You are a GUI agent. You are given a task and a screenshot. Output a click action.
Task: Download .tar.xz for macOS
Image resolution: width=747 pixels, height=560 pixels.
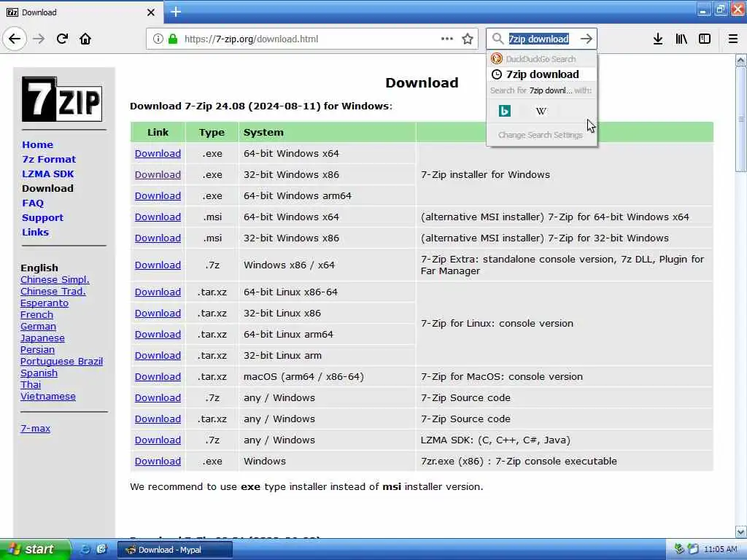[x=158, y=377]
